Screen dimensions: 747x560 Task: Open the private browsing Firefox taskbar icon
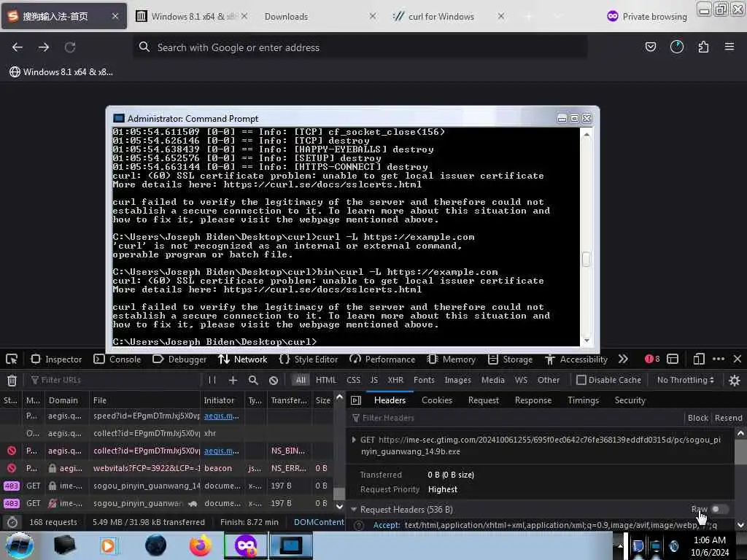tap(245, 545)
